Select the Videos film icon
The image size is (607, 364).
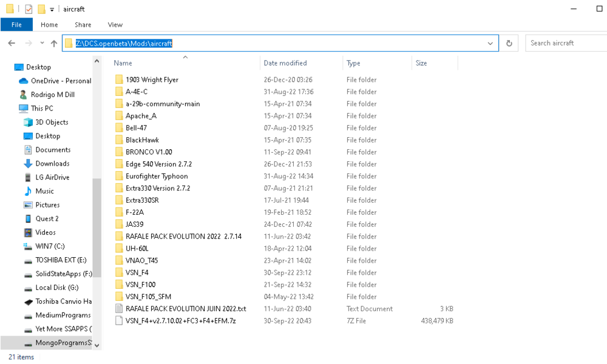point(29,232)
